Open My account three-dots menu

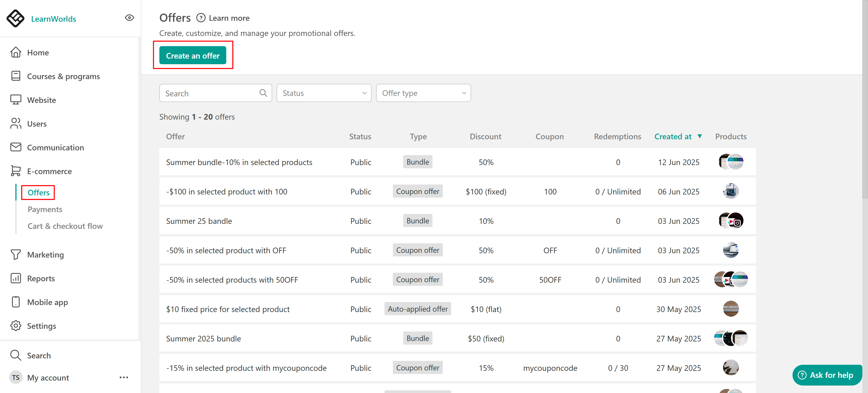[x=124, y=377]
